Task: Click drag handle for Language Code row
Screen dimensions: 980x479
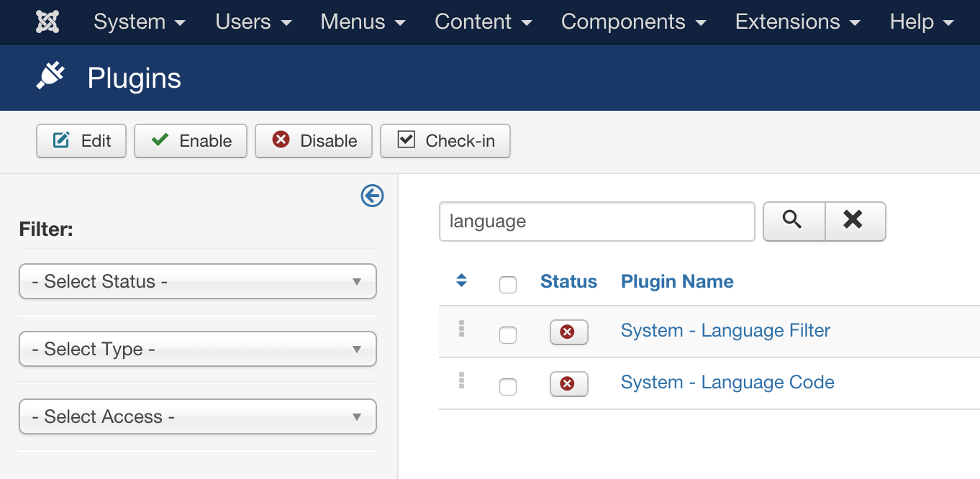Action: [x=461, y=381]
